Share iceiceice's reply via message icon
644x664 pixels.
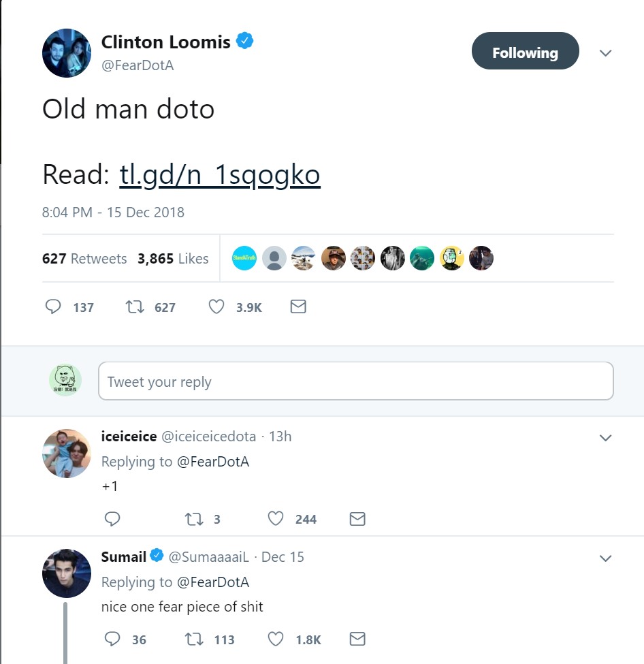coord(357,519)
